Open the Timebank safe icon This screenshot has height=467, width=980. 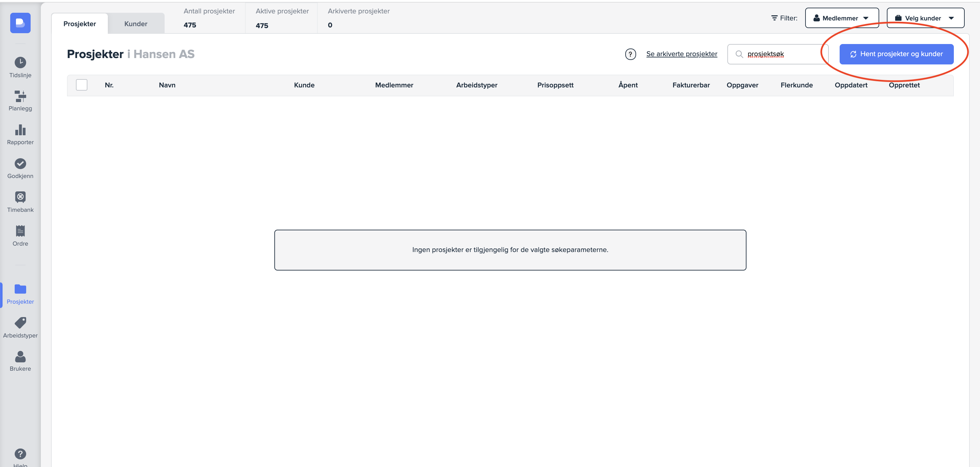tap(20, 197)
